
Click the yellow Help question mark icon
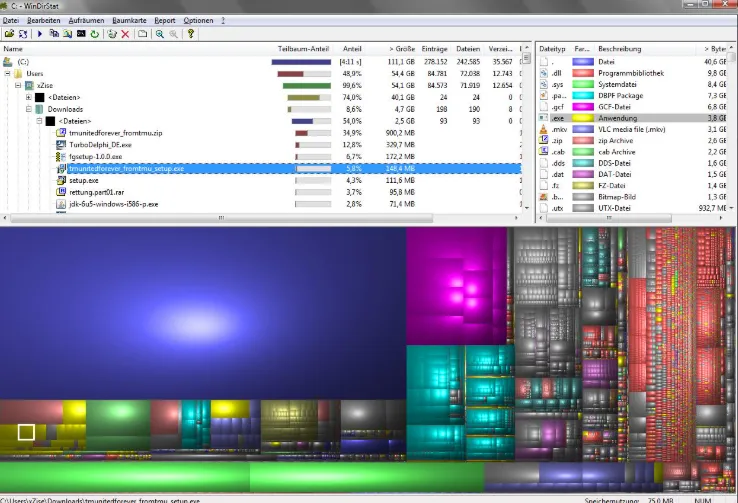click(191, 34)
